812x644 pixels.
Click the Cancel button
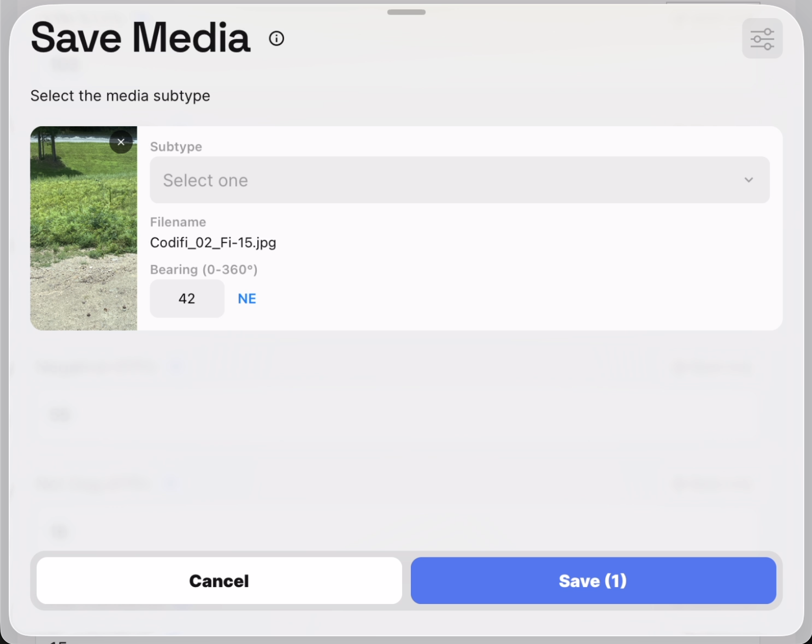click(219, 581)
